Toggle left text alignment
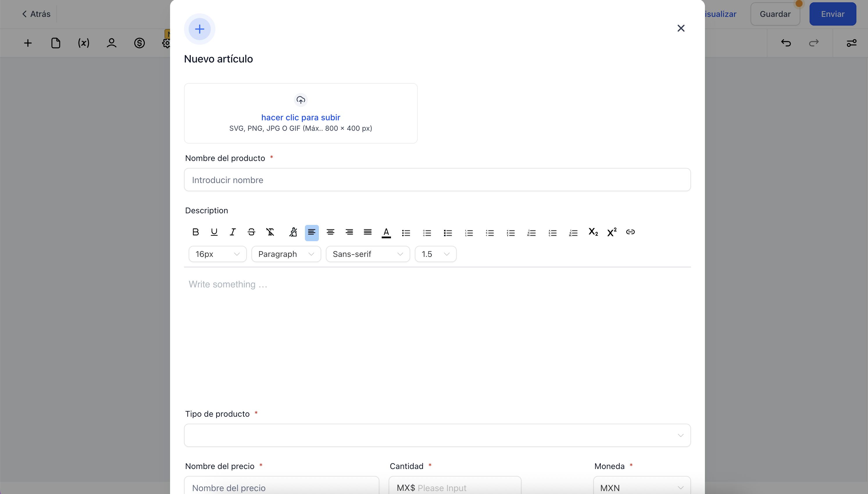This screenshot has height=494, width=868. tap(312, 233)
